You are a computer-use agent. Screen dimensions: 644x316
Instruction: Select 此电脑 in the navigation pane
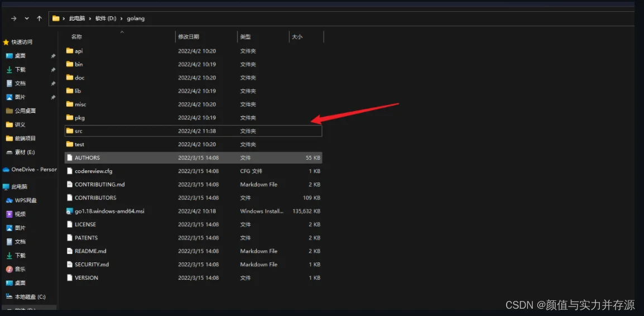(x=20, y=186)
